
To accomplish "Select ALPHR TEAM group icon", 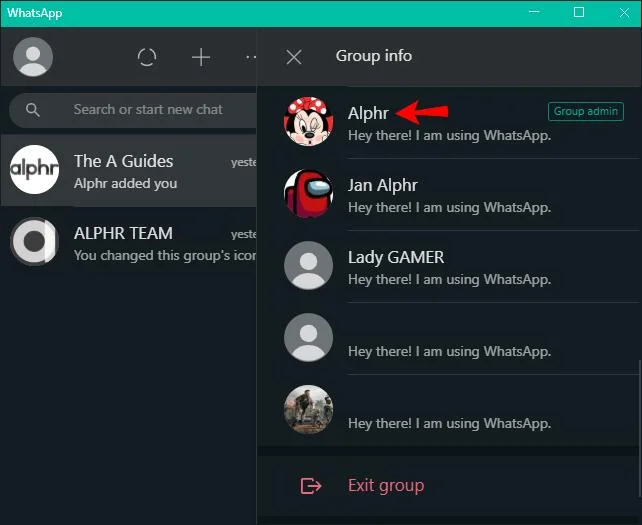I will [x=34, y=241].
